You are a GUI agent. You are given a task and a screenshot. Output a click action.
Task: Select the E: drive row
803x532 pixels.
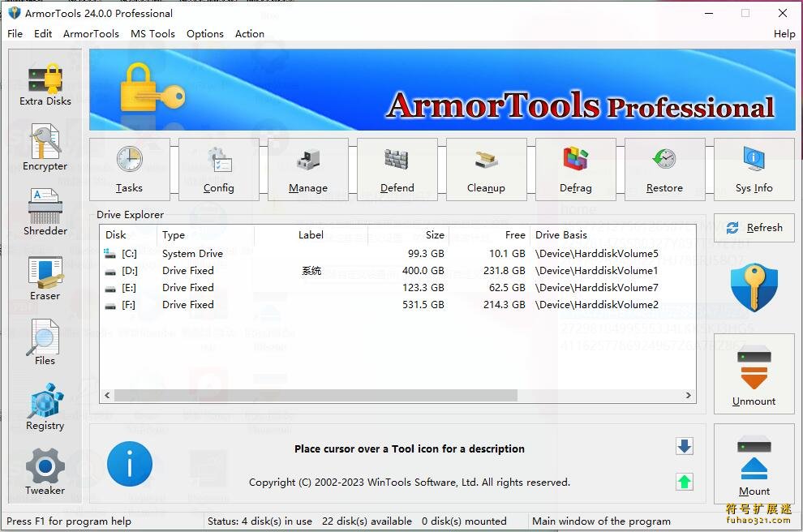pyautogui.click(x=397, y=288)
